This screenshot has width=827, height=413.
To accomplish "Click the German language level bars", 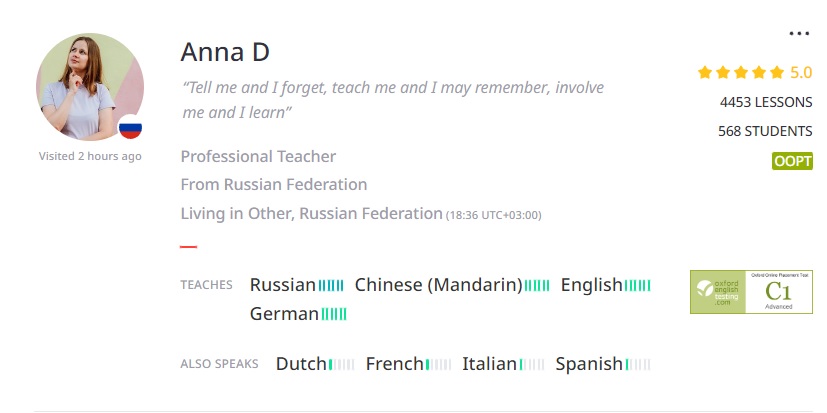I will (x=334, y=315).
